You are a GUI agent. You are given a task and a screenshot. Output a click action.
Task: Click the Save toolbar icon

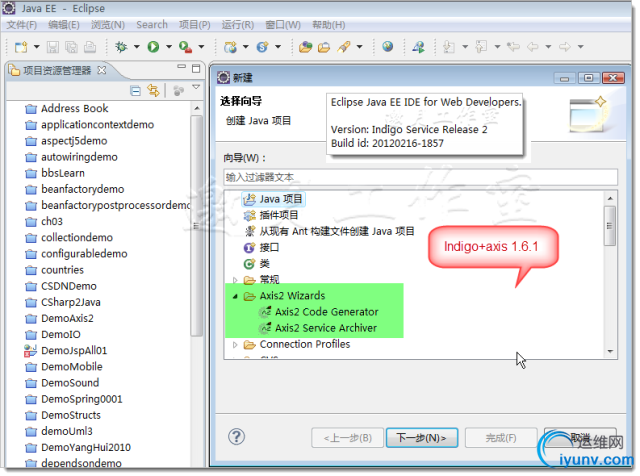click(x=53, y=47)
